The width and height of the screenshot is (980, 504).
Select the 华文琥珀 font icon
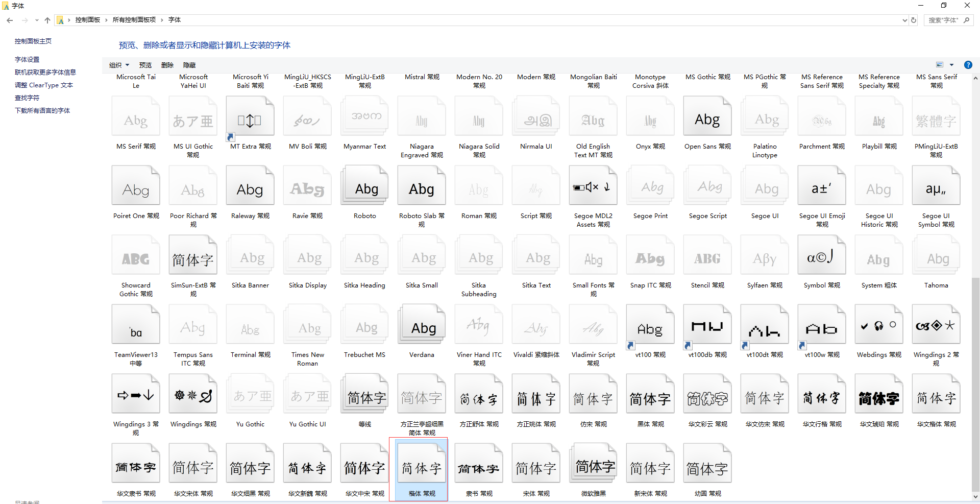pos(879,394)
